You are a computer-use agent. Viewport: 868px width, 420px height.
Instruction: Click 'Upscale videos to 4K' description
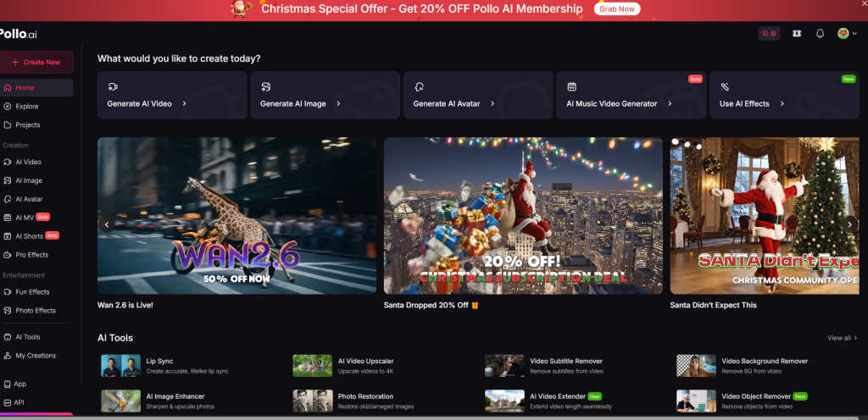[366, 372]
